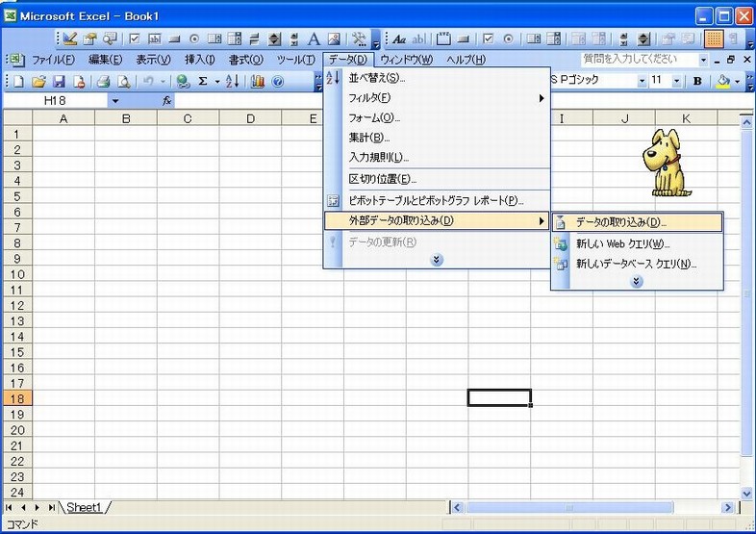Open フィルタ(F) submenu
The height and width of the screenshot is (534, 756).
point(438,98)
